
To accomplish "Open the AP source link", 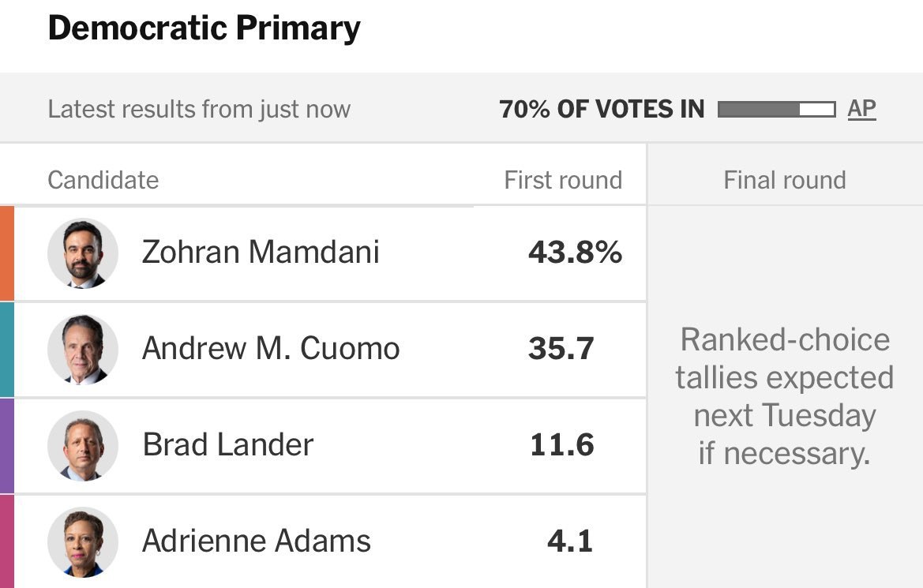I will click(x=861, y=108).
